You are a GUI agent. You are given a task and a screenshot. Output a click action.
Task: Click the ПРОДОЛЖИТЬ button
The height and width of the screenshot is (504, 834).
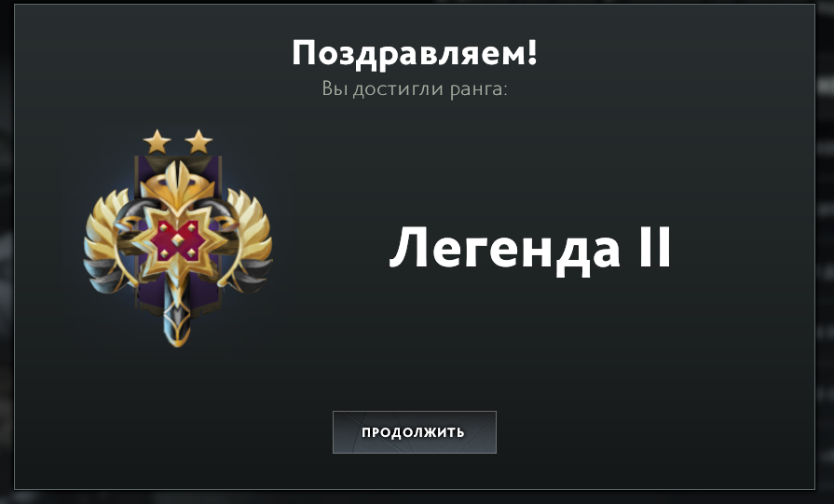415,432
